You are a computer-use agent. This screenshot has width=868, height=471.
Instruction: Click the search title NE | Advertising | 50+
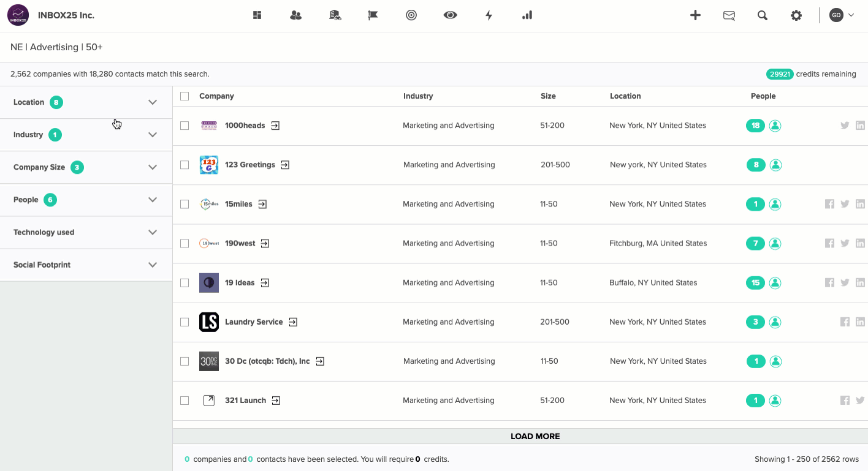(56, 47)
